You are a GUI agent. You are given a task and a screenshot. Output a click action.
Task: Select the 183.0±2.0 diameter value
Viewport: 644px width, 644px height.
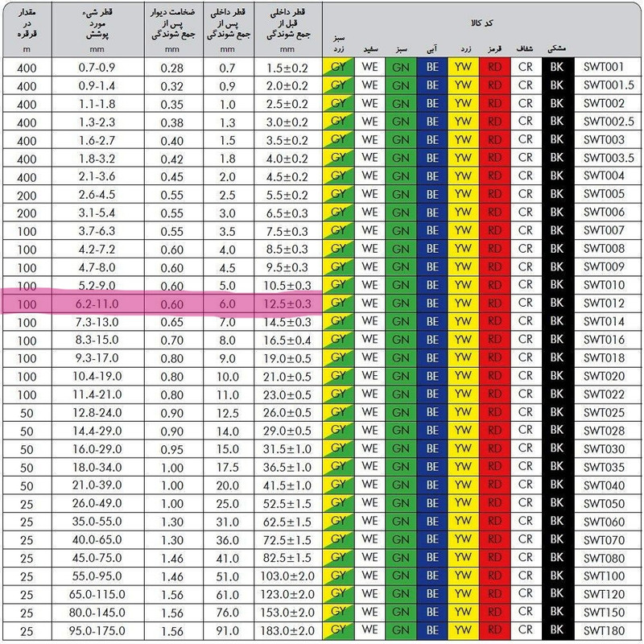(287, 630)
